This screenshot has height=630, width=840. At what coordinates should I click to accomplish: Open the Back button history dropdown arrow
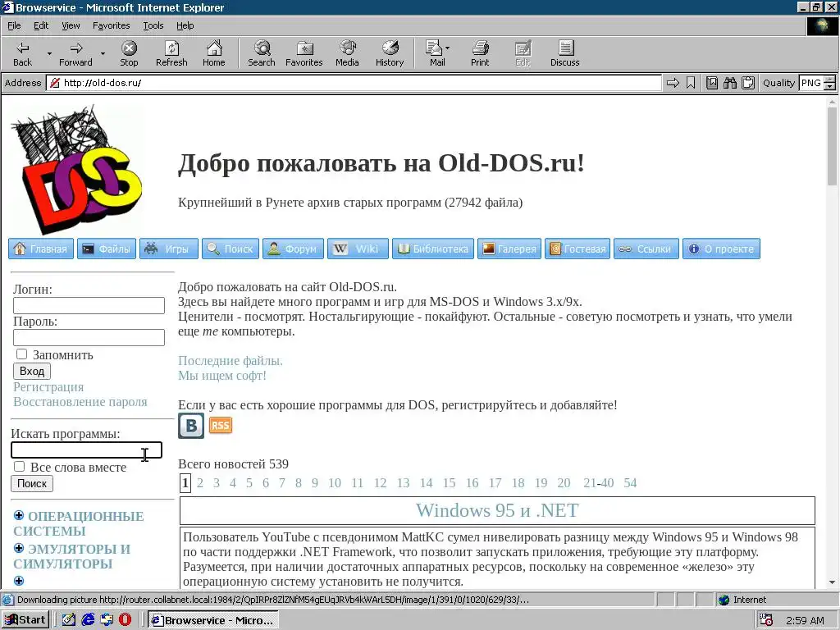click(49, 53)
